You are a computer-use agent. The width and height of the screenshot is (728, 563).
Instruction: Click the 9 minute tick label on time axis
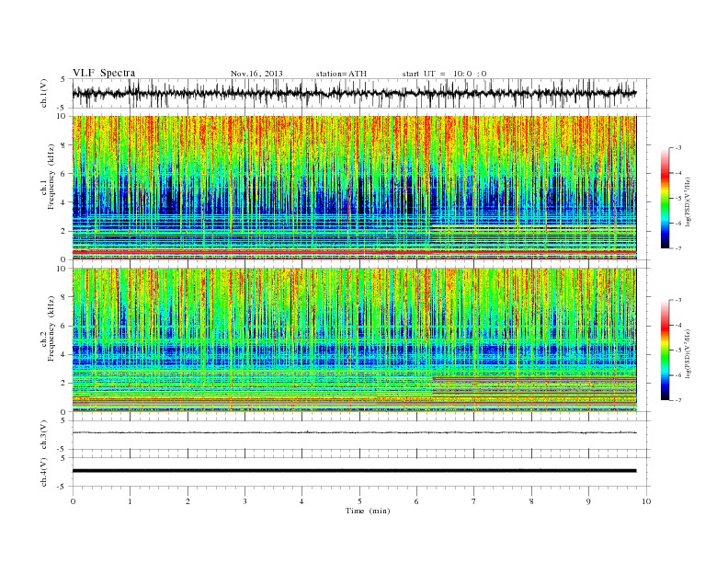pyautogui.click(x=588, y=501)
